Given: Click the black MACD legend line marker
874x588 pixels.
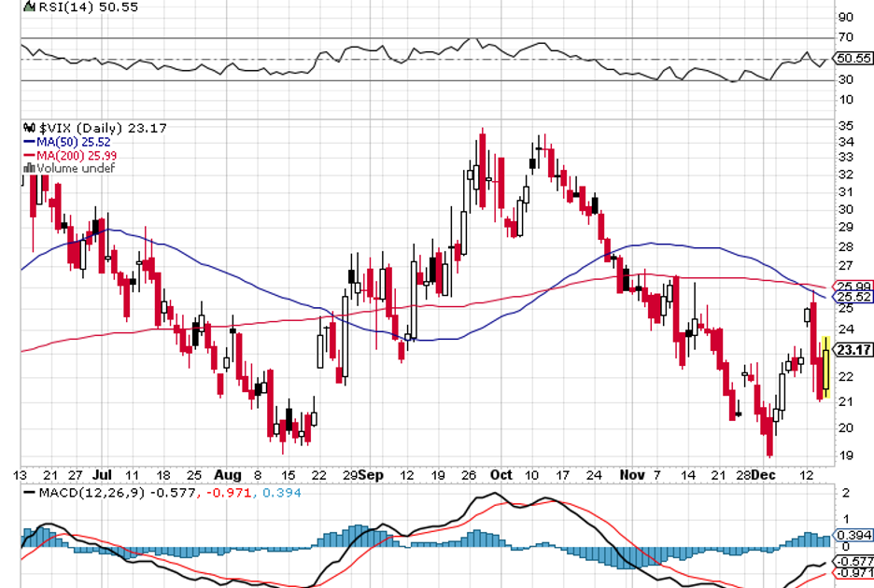Looking at the screenshot, I should coord(29,492).
